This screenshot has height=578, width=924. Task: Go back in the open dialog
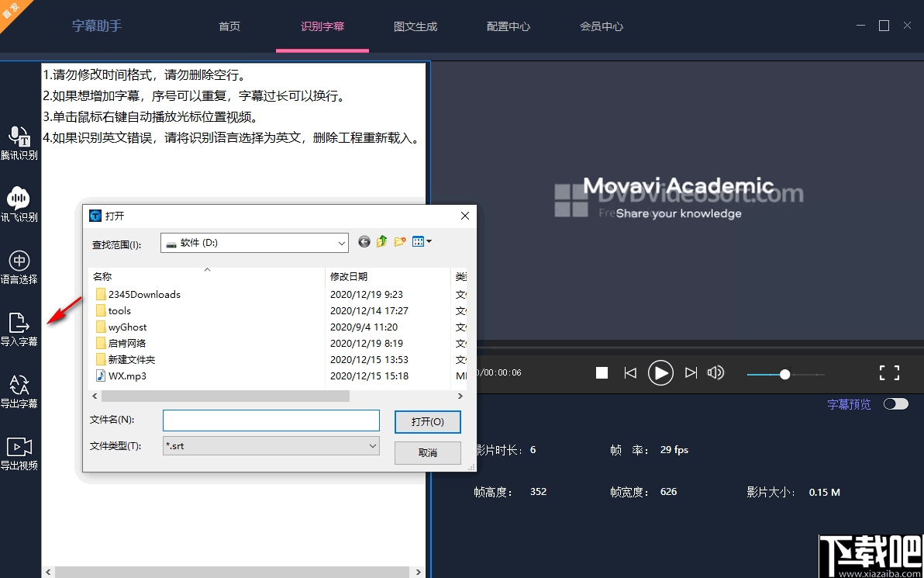pos(364,241)
